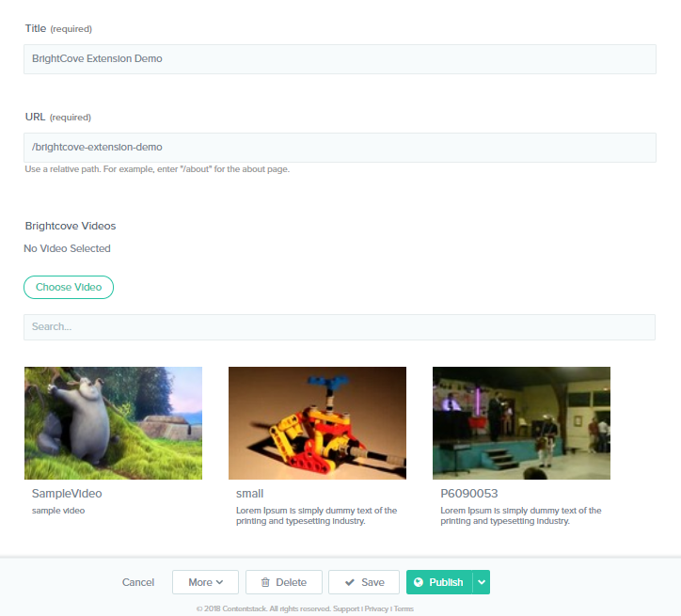681x616 pixels.
Task: Click the P6090053 title text
Action: click(469, 494)
